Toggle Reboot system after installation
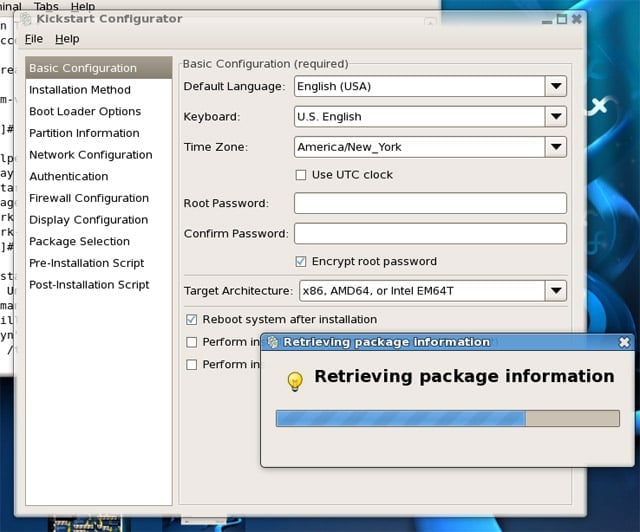 [x=191, y=319]
